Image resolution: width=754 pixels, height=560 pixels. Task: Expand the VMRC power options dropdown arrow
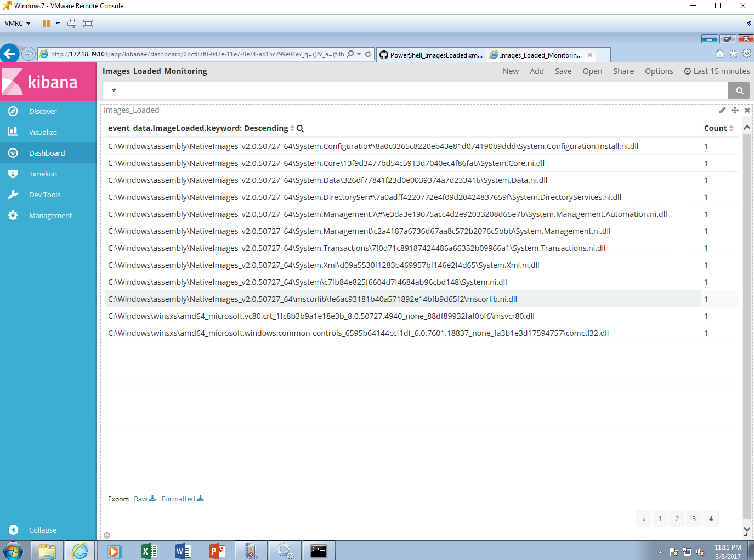(x=58, y=24)
